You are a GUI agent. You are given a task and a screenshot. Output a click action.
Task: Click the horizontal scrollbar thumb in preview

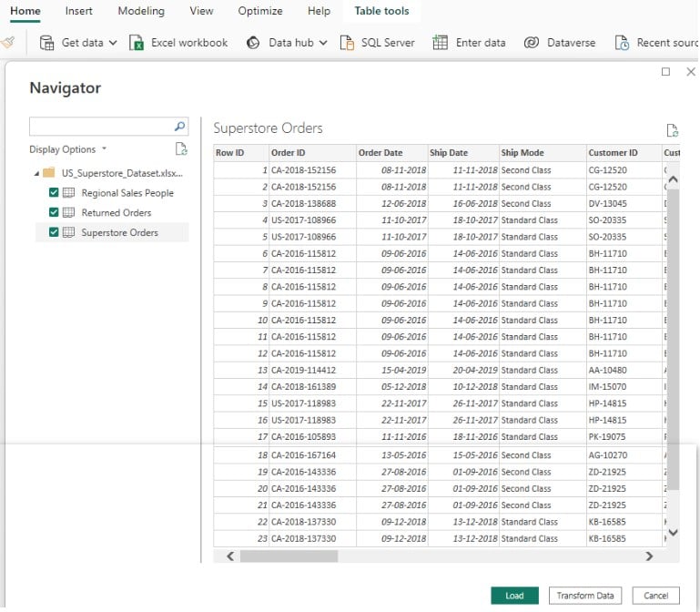289,556
